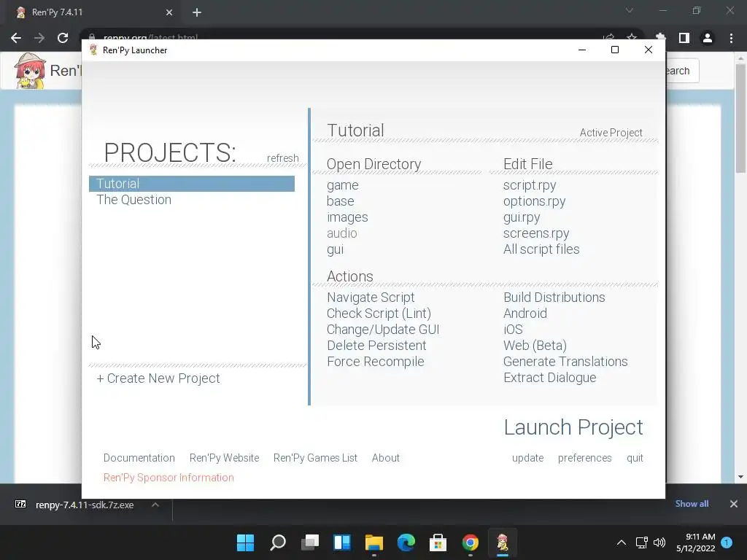Open All script files

(541, 249)
